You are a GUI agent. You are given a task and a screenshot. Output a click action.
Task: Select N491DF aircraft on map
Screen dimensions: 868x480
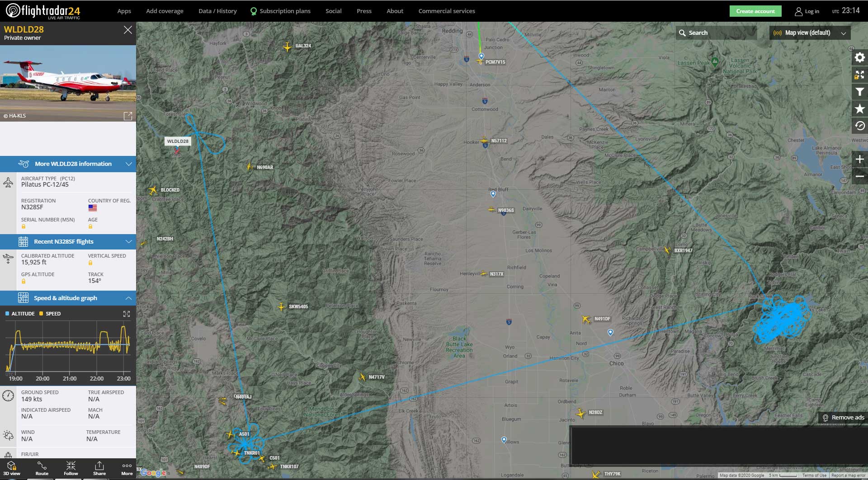pyautogui.click(x=586, y=320)
